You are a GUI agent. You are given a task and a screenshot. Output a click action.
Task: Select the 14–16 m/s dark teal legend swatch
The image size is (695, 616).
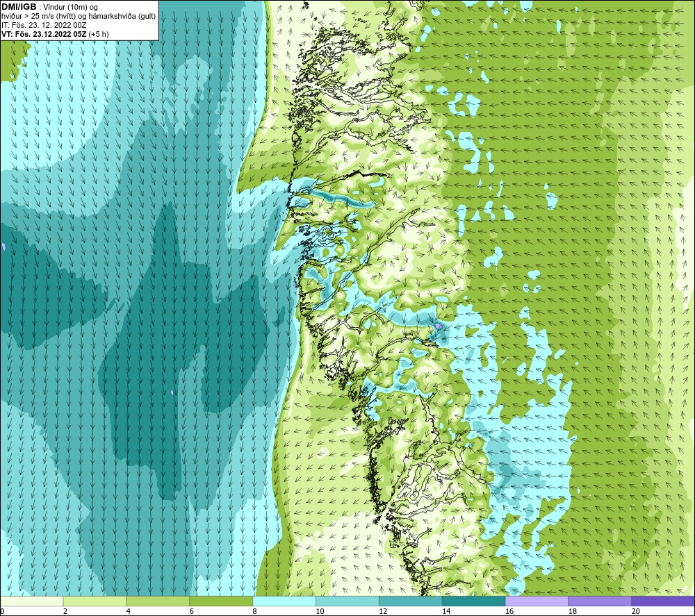pyautogui.click(x=473, y=601)
